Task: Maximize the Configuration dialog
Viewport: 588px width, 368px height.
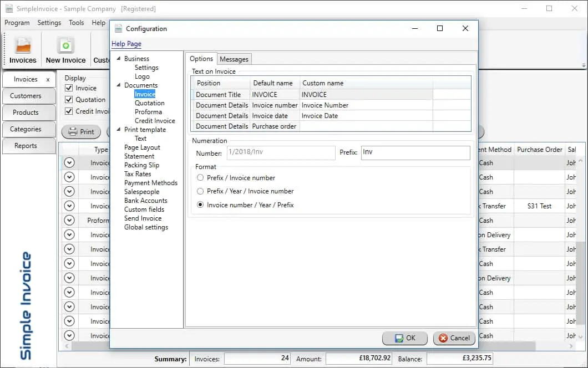Action: point(440,28)
